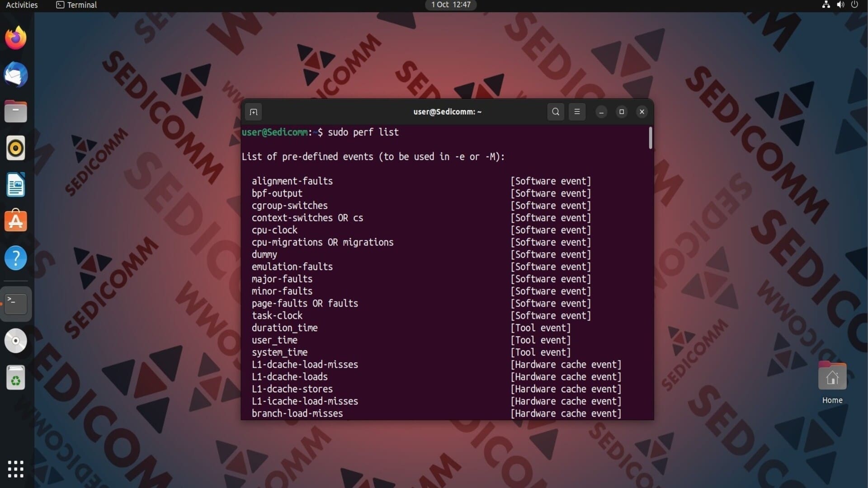Click the network status icon
This screenshot has width=868, height=488.
point(826,5)
